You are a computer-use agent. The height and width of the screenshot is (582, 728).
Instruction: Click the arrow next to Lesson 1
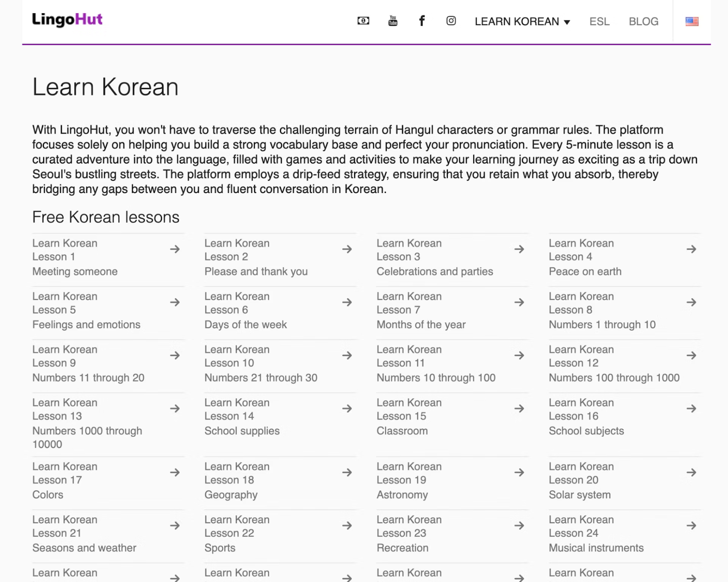point(175,249)
